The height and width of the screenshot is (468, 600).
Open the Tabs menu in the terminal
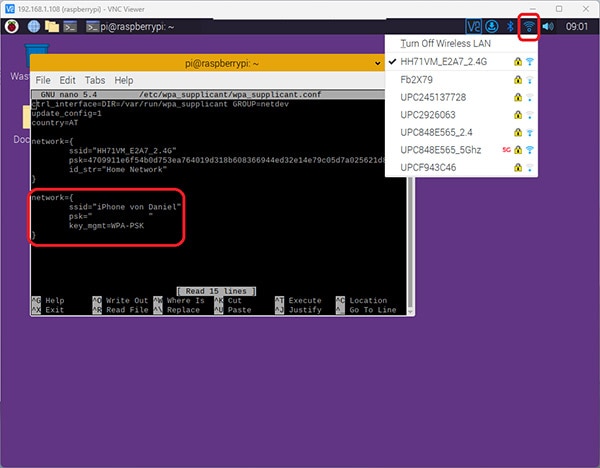tap(95, 80)
